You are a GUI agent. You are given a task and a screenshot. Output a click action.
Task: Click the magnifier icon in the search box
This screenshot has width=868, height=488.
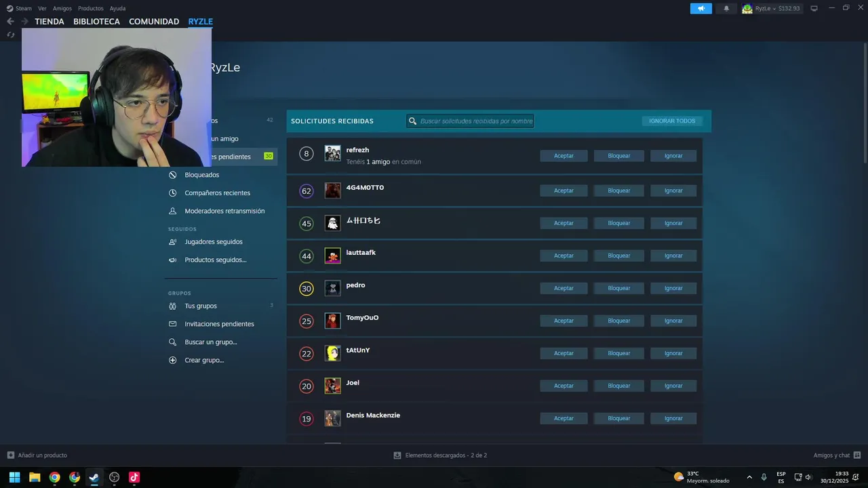click(412, 121)
